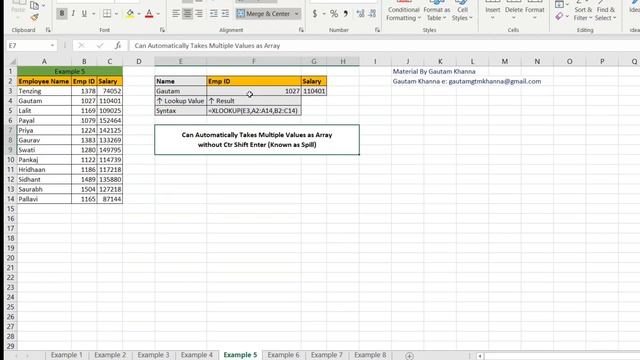
Task: Open Conditional Formatting menu
Action: pyautogui.click(x=403, y=11)
